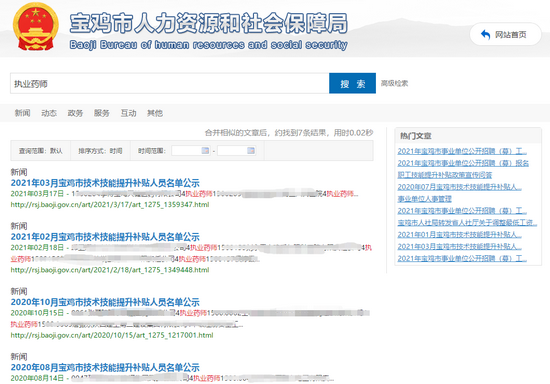Open 2021/2/18 art_1275_1349448 URL link
Screen dimensions: 550x384
(110, 270)
